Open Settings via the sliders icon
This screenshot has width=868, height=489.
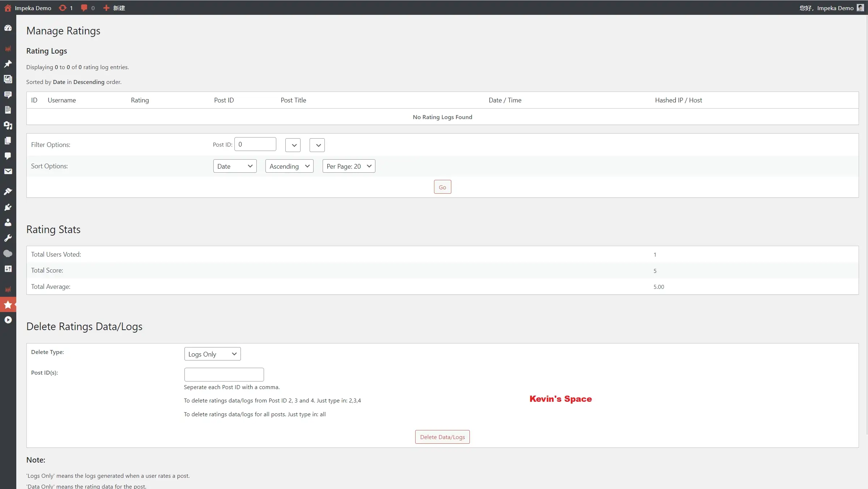(8, 269)
